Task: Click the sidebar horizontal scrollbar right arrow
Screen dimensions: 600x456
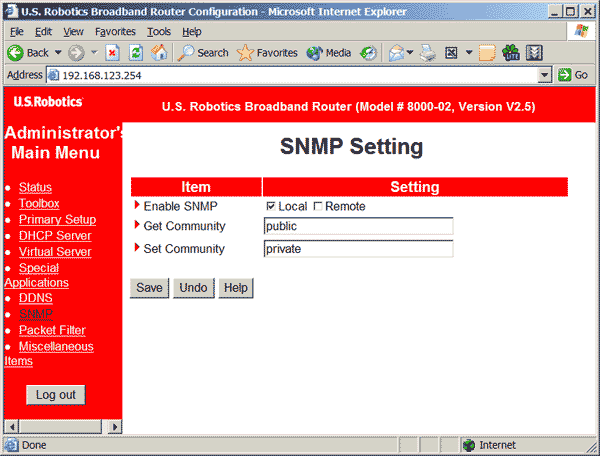Action: [114, 427]
